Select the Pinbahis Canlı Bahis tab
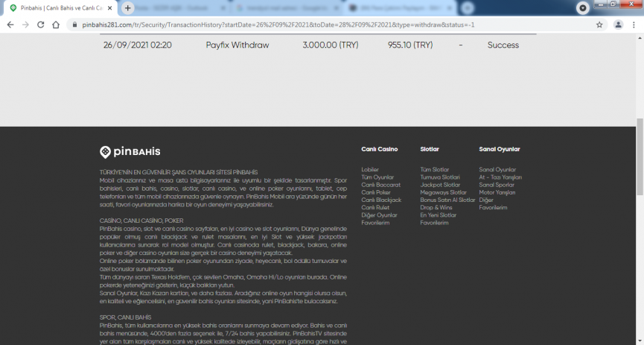Screen dimensions: 644x345 62,7
